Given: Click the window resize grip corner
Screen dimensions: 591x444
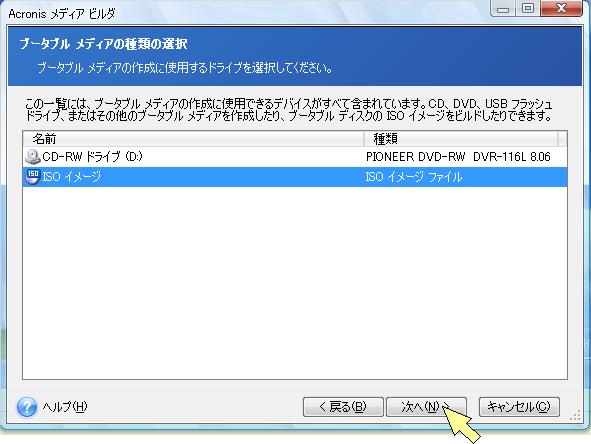Looking at the screenshot, I should [x=576, y=415].
